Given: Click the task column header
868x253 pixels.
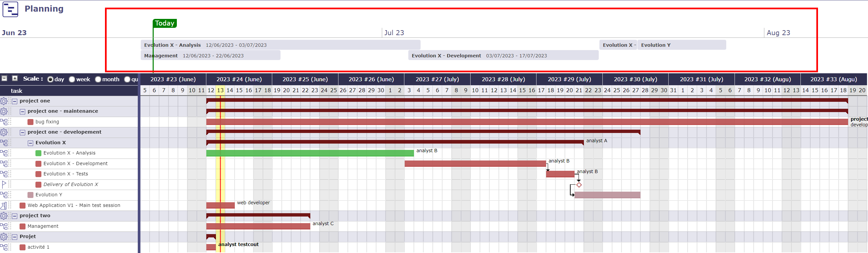Looking at the screenshot, I should click(x=17, y=91).
